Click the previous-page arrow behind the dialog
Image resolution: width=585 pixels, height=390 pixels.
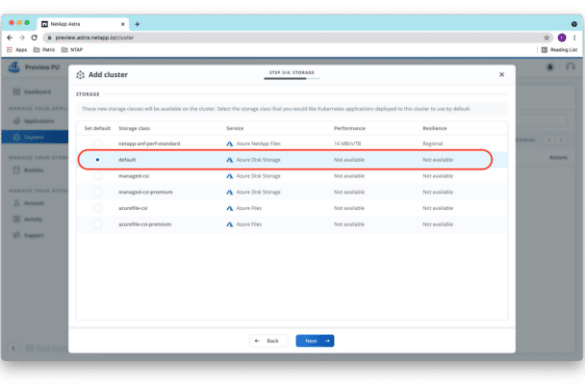click(549, 140)
